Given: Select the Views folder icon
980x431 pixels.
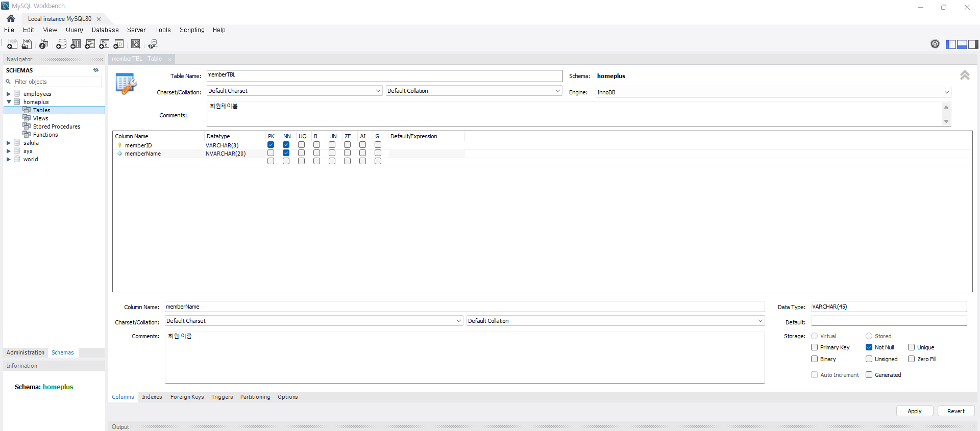Looking at the screenshot, I should (27, 118).
